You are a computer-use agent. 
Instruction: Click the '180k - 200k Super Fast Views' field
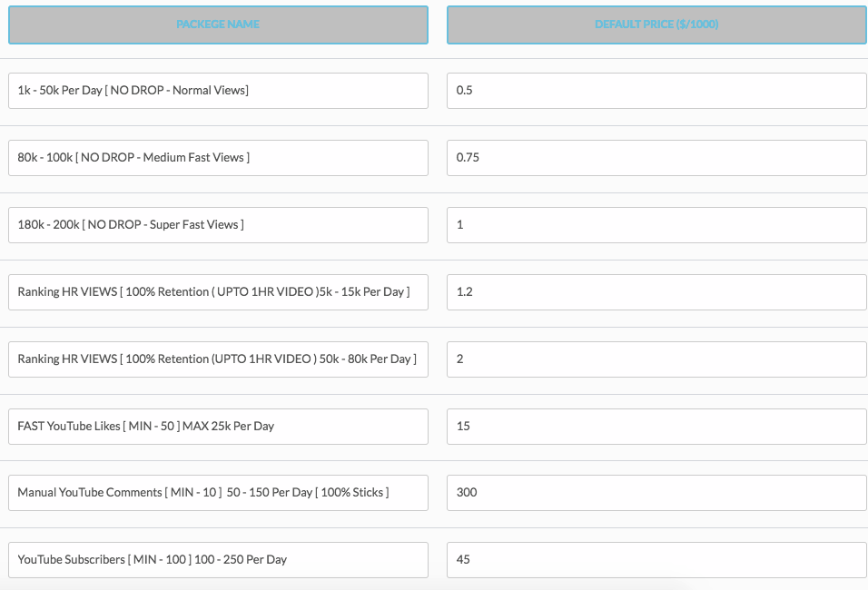click(x=218, y=225)
